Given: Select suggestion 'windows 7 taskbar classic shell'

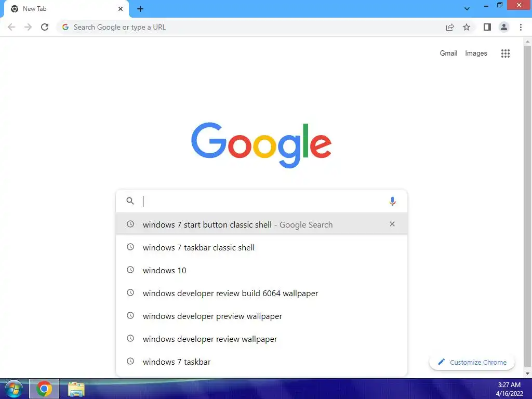Looking at the screenshot, I should pos(261,247).
